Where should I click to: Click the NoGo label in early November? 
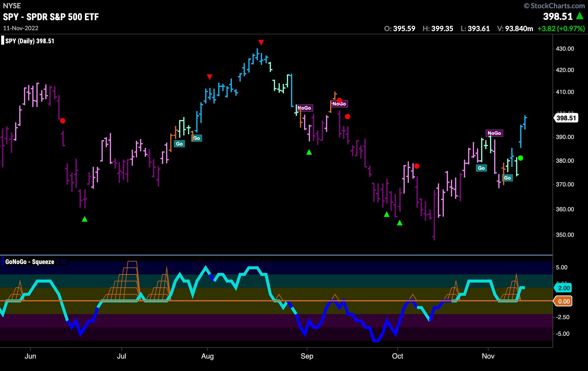point(494,133)
